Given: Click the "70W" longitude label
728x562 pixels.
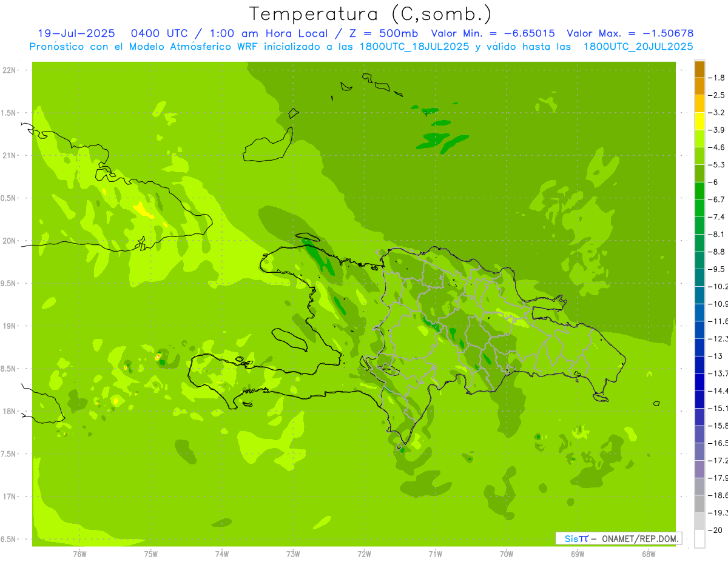Looking at the screenshot, I should [507, 554].
